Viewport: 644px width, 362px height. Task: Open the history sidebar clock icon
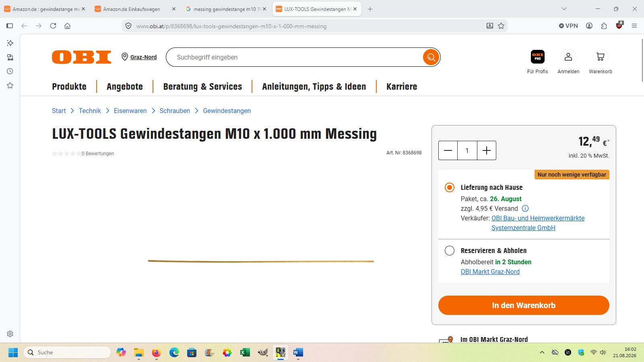pyautogui.click(x=10, y=71)
